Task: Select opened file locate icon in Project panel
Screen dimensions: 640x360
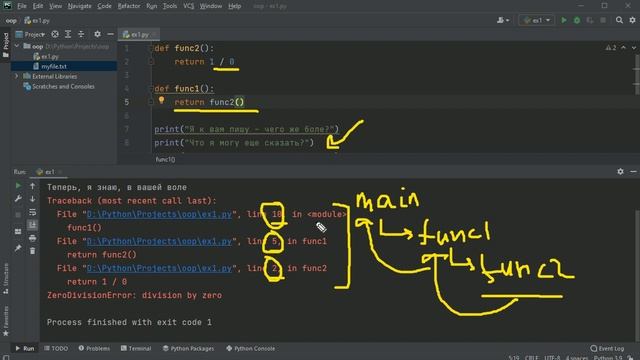Action: point(55,34)
